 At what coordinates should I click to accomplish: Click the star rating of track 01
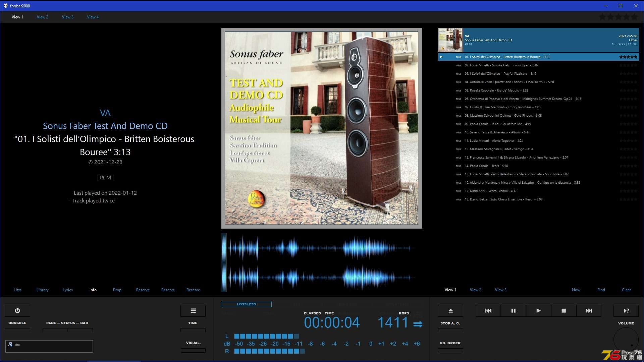coord(628,57)
